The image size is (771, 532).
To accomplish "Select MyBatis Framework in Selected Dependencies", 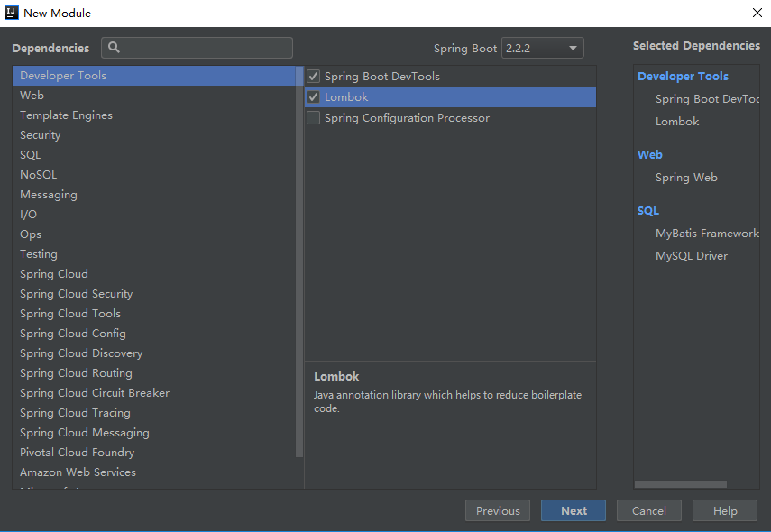I will tap(707, 234).
